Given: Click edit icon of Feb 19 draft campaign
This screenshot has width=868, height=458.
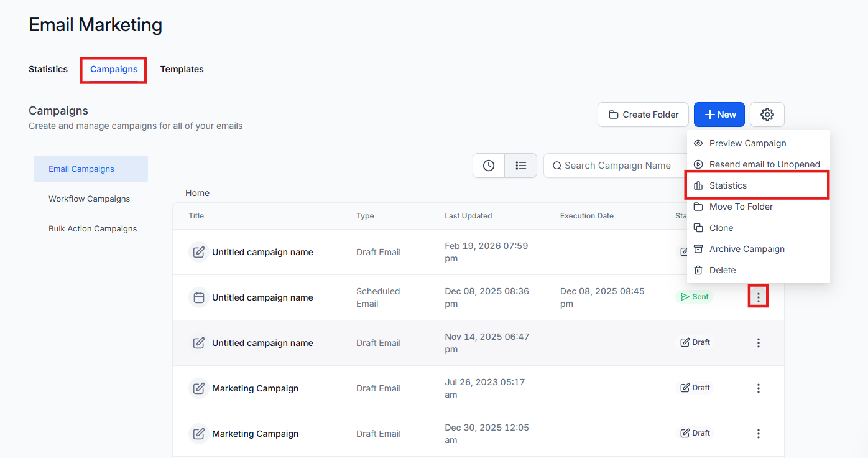Looking at the screenshot, I should (x=198, y=252).
